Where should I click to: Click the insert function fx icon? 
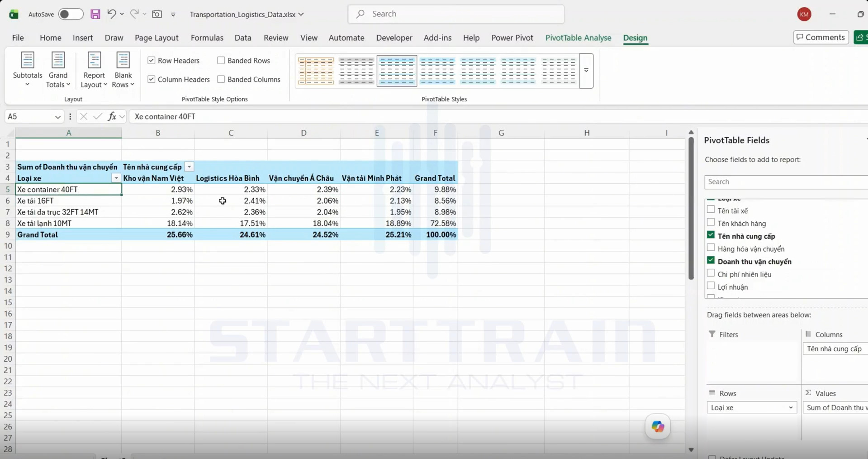112,116
